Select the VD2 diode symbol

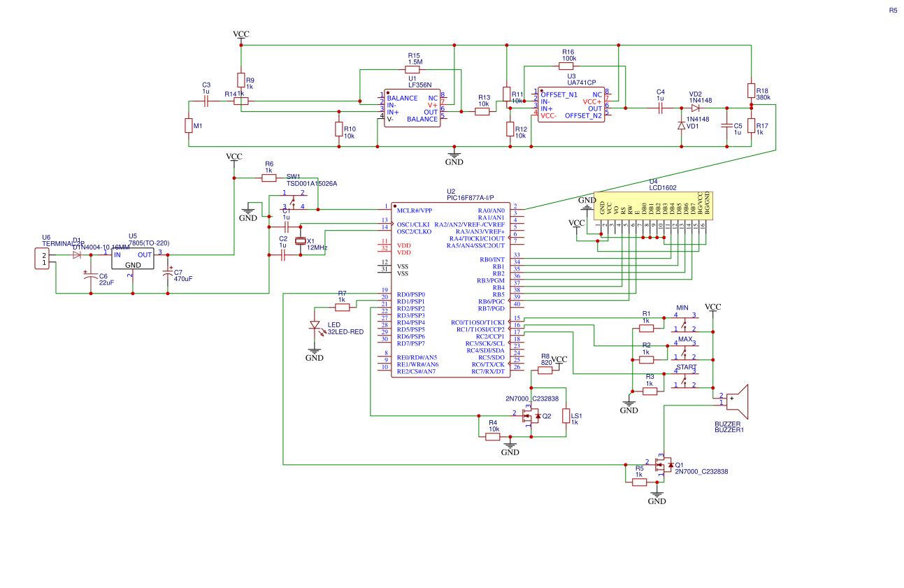695,108
